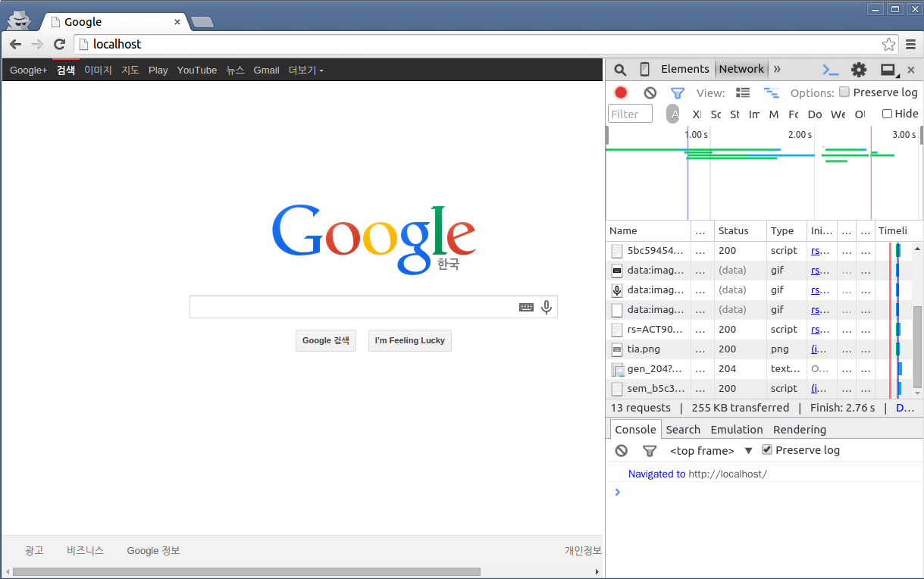The height and width of the screenshot is (579, 924).
Task: Toggle device mode phone icon
Action: [645, 70]
